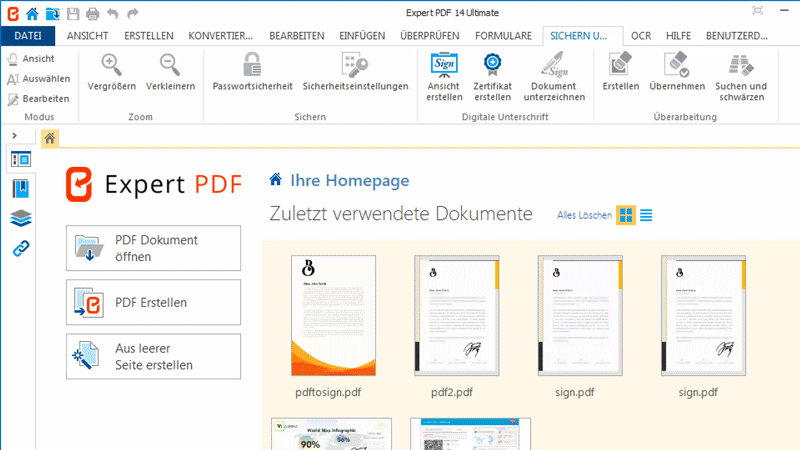Open the OCR ribbon tab
Screen dimensions: 800x450
641,36
